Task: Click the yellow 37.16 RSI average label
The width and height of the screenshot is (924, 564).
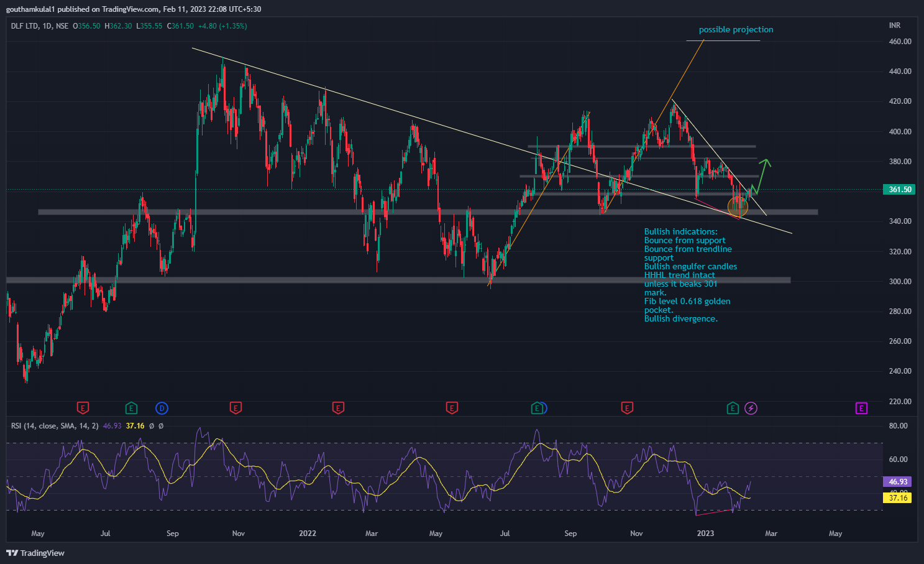Action: tap(897, 498)
